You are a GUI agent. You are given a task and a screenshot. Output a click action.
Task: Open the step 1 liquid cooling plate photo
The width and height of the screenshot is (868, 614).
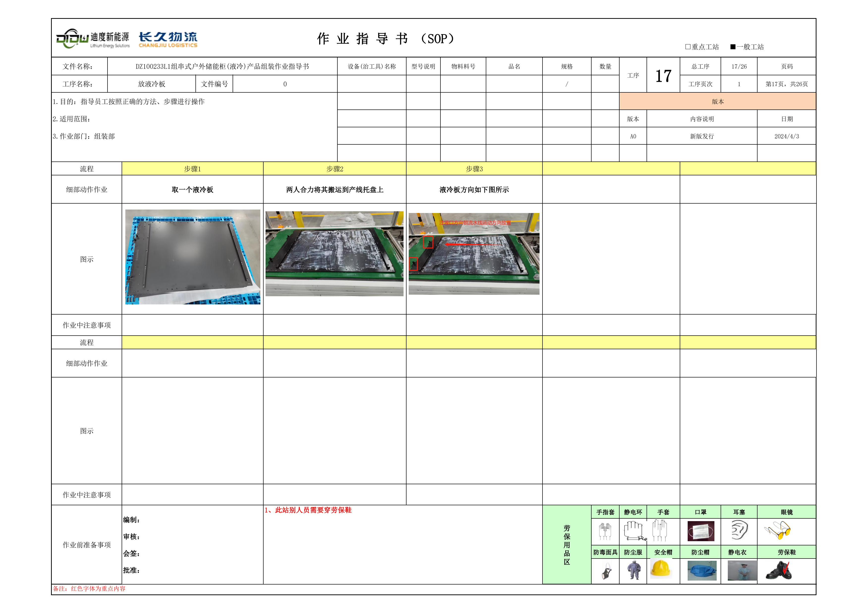tap(192, 257)
